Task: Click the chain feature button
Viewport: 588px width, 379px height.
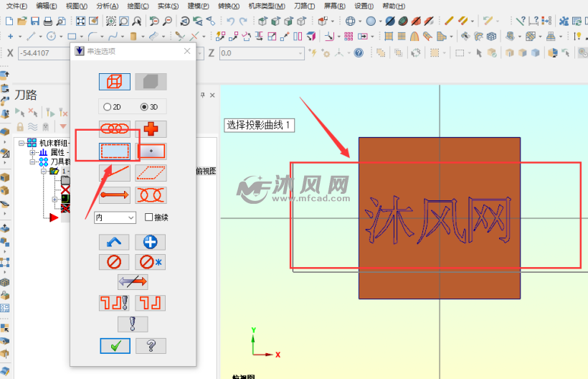Action: pos(151,303)
